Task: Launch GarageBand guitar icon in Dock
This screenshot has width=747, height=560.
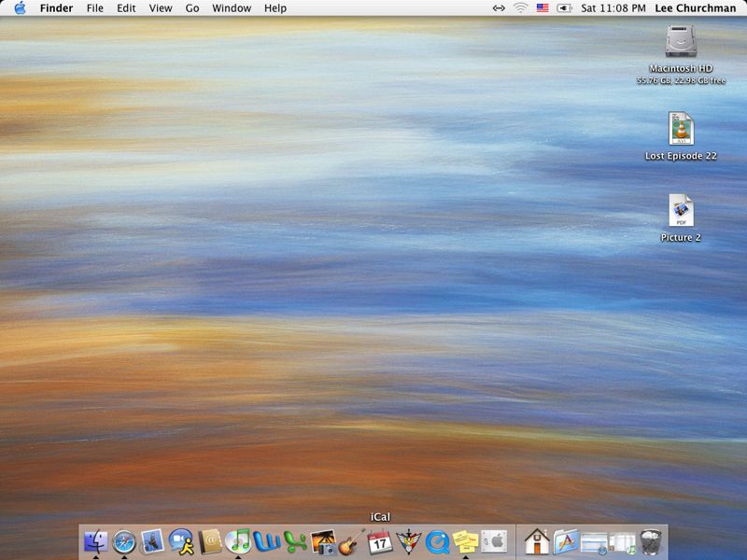Action: 351,541
